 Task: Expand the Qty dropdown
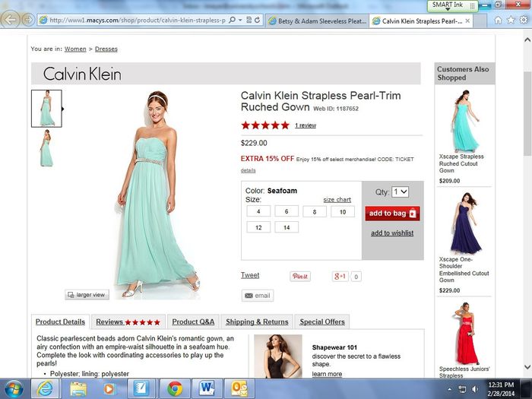pos(400,192)
